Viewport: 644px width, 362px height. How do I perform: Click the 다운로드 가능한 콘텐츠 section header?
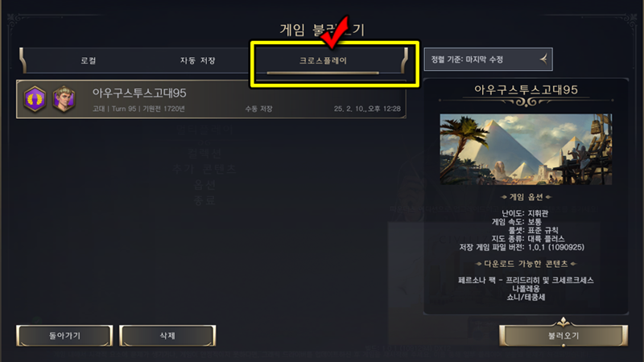[x=526, y=264]
